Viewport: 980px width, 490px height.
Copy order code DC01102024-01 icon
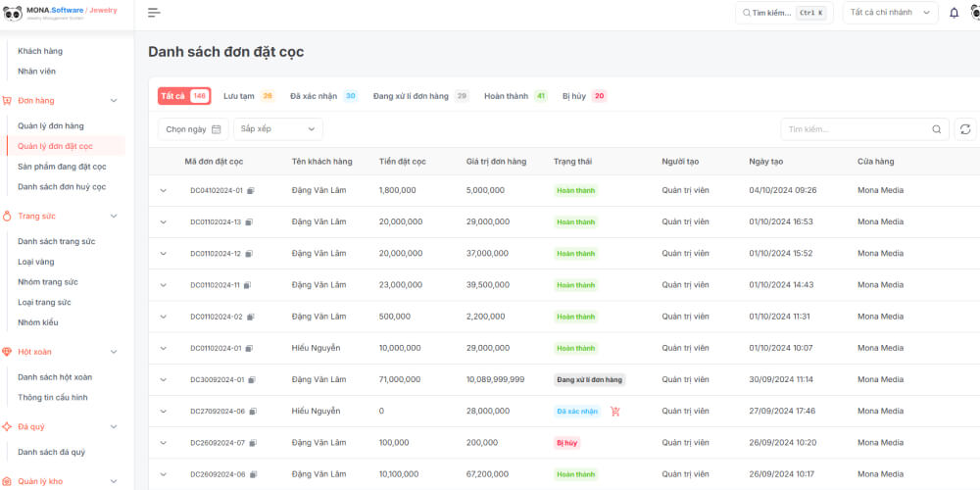pyautogui.click(x=249, y=348)
